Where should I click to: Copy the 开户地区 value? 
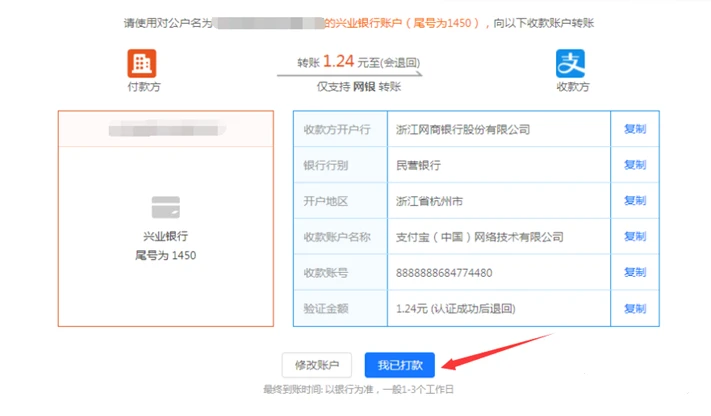635,201
